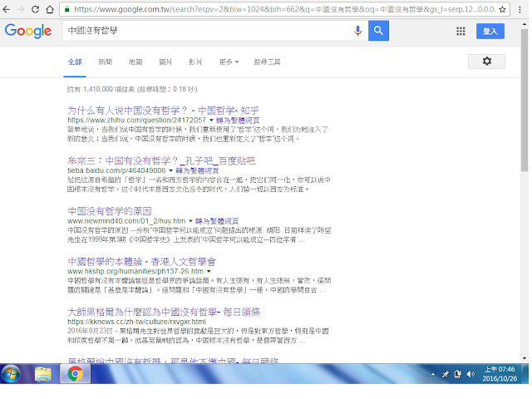Switch to the 地圖 tab
532x399 pixels.
(x=135, y=62)
